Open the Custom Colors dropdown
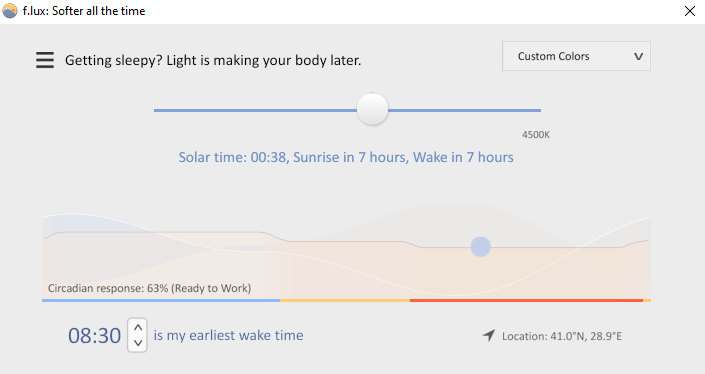The image size is (705, 374). [x=576, y=56]
